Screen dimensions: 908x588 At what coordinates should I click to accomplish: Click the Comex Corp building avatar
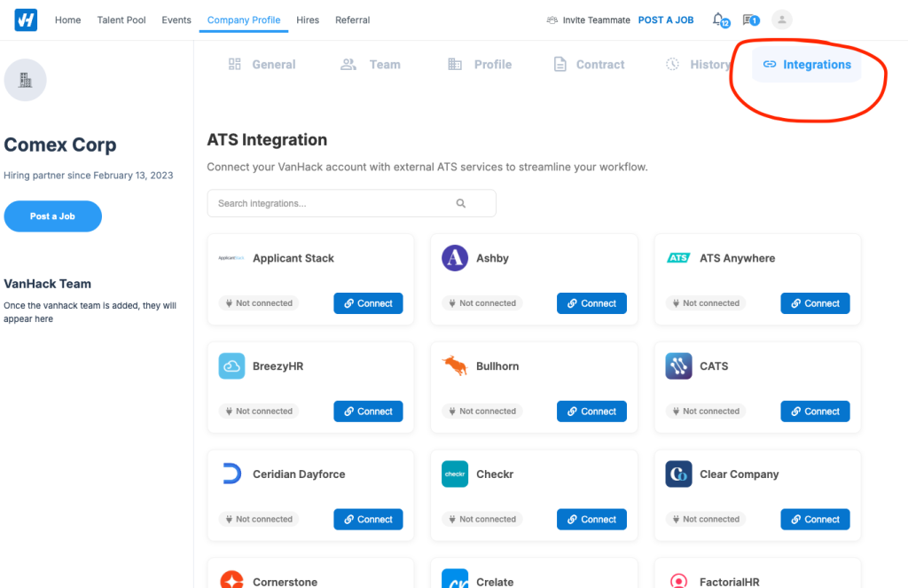[25, 80]
